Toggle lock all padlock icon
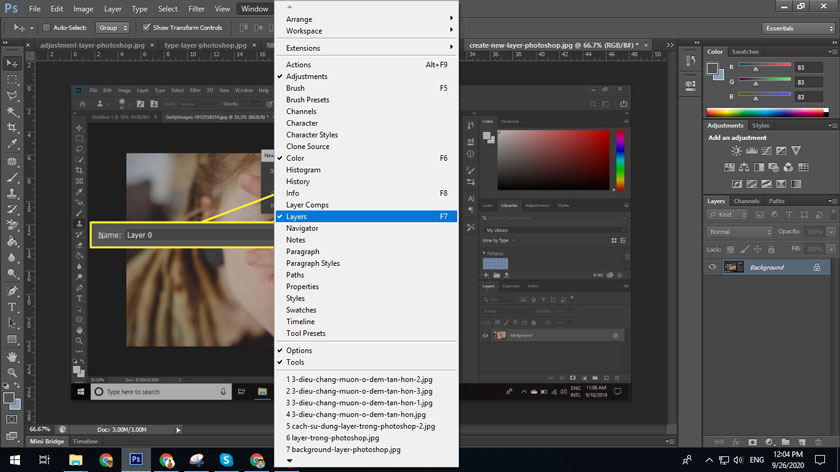 tap(771, 249)
